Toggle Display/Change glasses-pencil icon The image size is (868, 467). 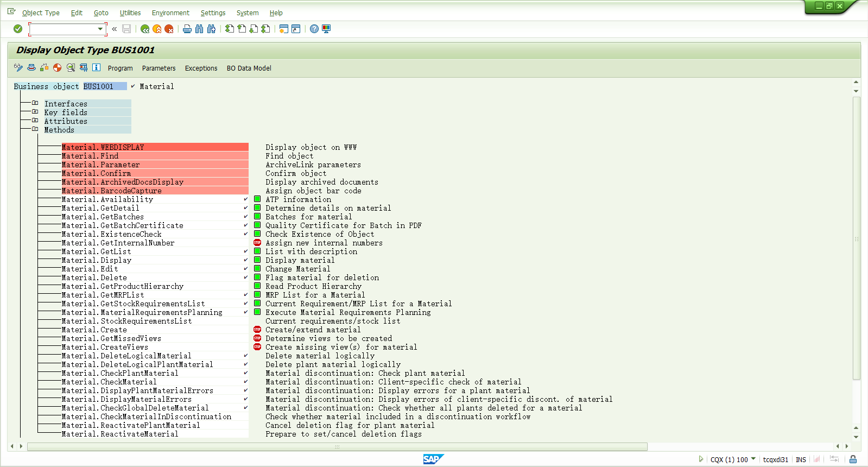coord(18,67)
